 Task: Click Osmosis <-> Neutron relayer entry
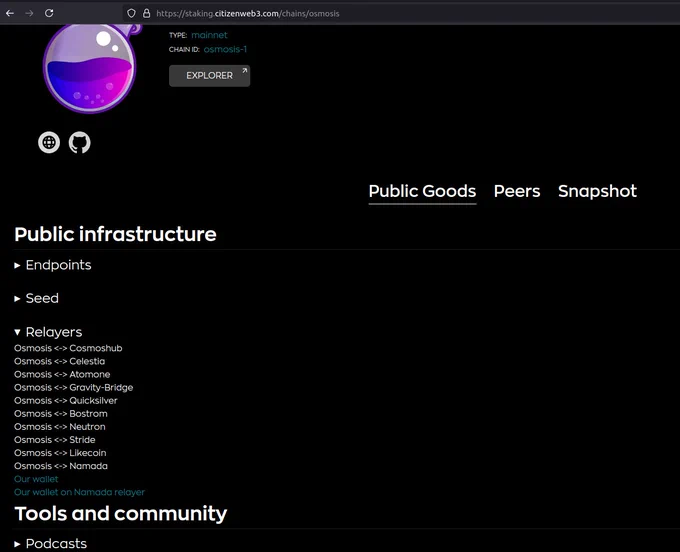pos(60,427)
